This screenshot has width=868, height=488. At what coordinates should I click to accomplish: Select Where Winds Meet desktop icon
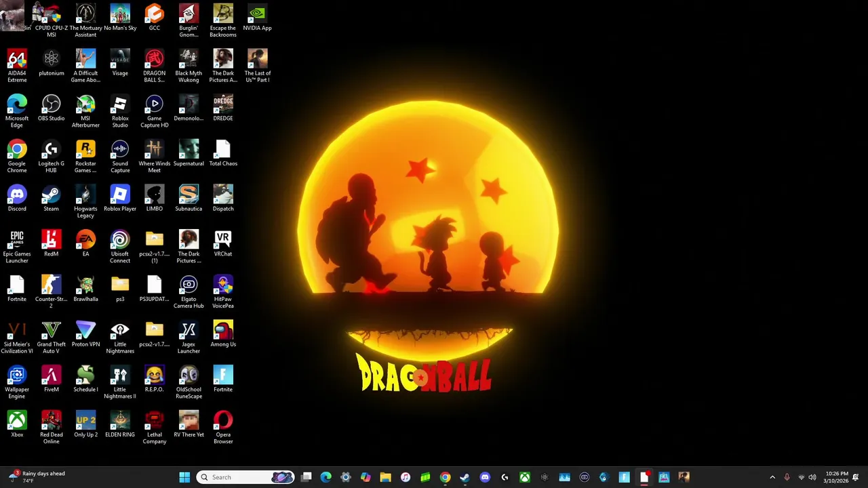coord(155,156)
